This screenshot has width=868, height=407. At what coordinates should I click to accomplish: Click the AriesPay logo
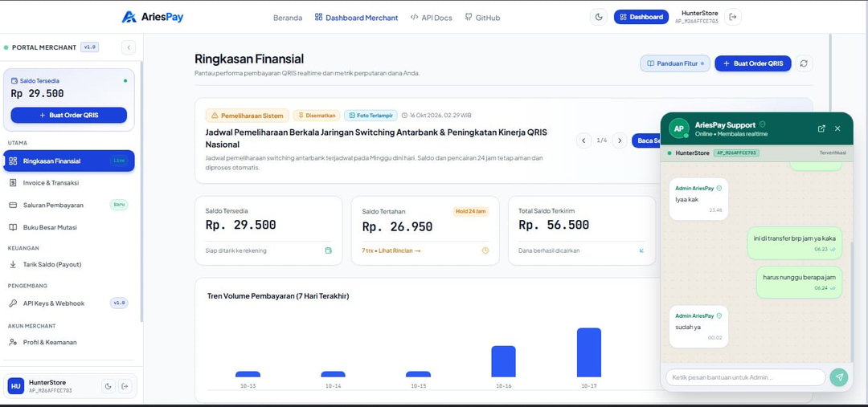coord(153,17)
